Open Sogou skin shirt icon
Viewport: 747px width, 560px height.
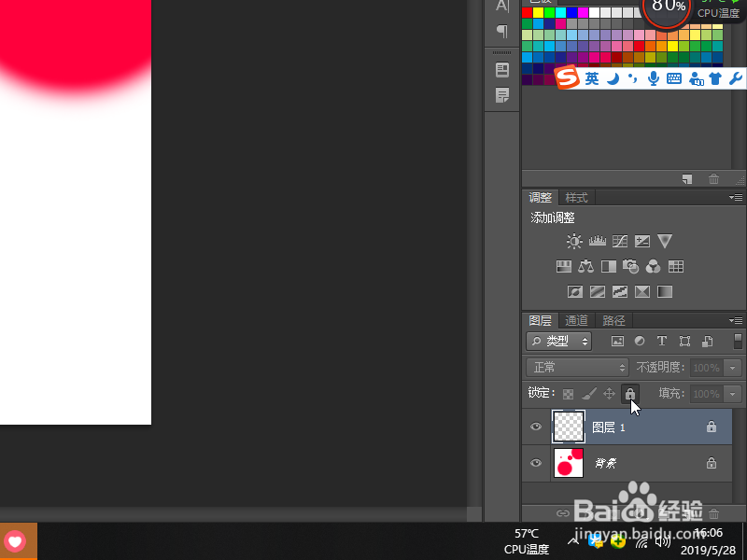(715, 78)
